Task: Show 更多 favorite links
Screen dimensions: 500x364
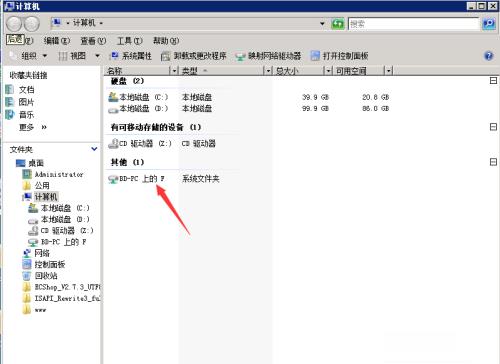Action: click(33, 127)
